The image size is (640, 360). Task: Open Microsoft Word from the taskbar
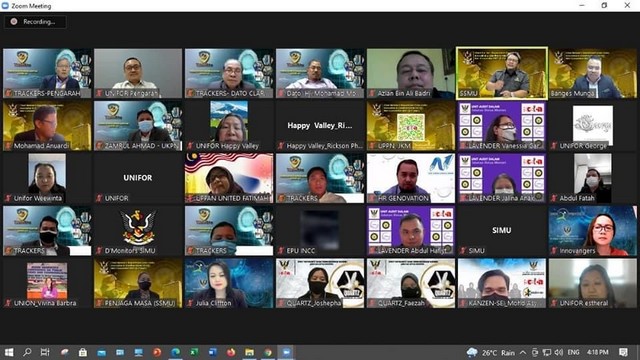tap(213, 352)
